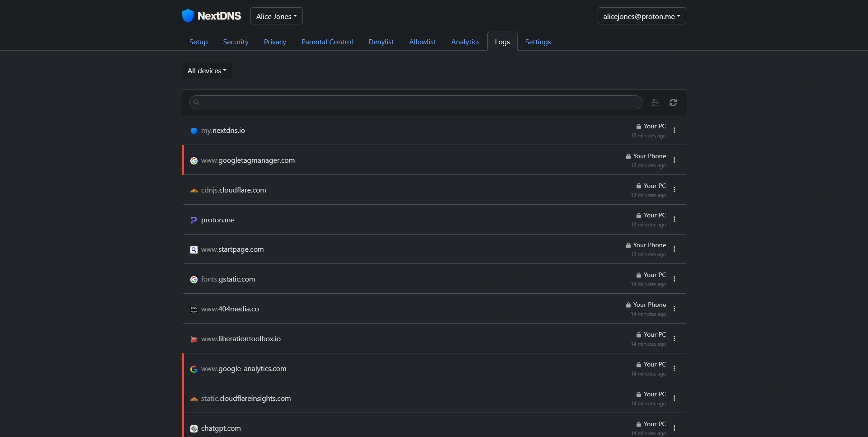Click the Cloudflare icon beside cdnjs.cloudflare.com

click(193, 190)
